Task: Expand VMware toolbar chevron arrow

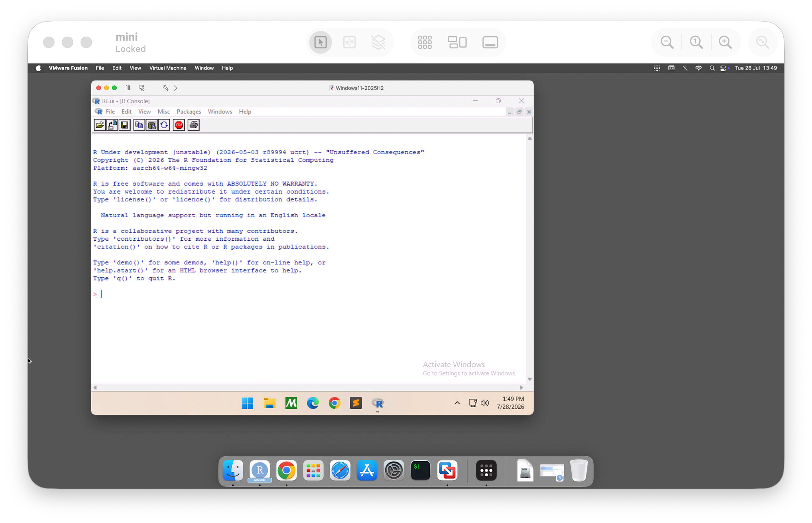Action: (176, 88)
